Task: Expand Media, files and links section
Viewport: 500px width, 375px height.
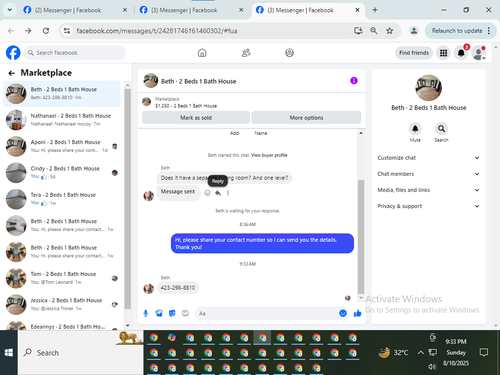Action: [429, 190]
